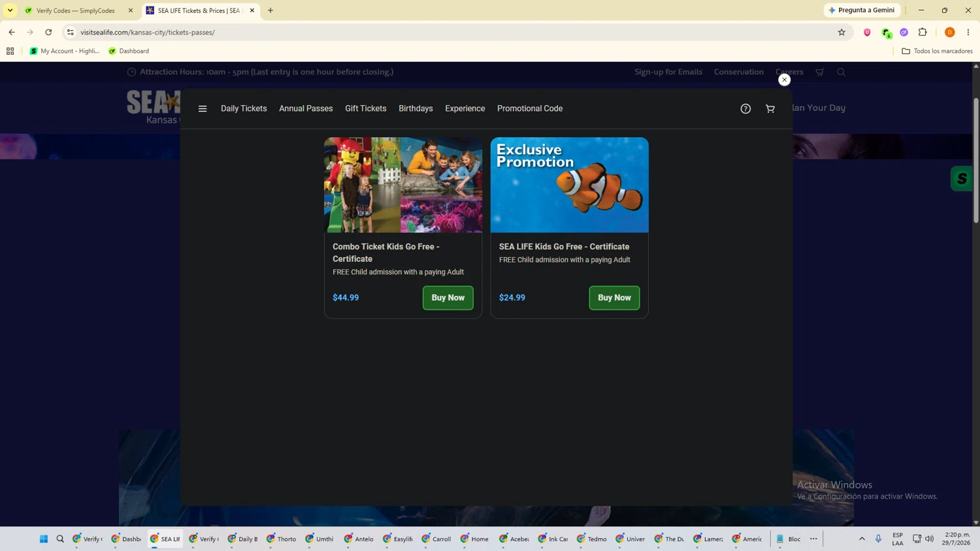Open the Combo Ticket LEGO and aquarium photo
This screenshot has width=980, height=551.
click(403, 185)
